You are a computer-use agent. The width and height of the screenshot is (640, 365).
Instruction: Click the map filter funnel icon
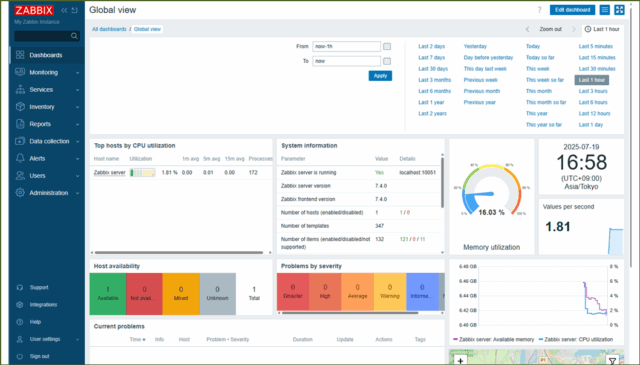click(612, 361)
